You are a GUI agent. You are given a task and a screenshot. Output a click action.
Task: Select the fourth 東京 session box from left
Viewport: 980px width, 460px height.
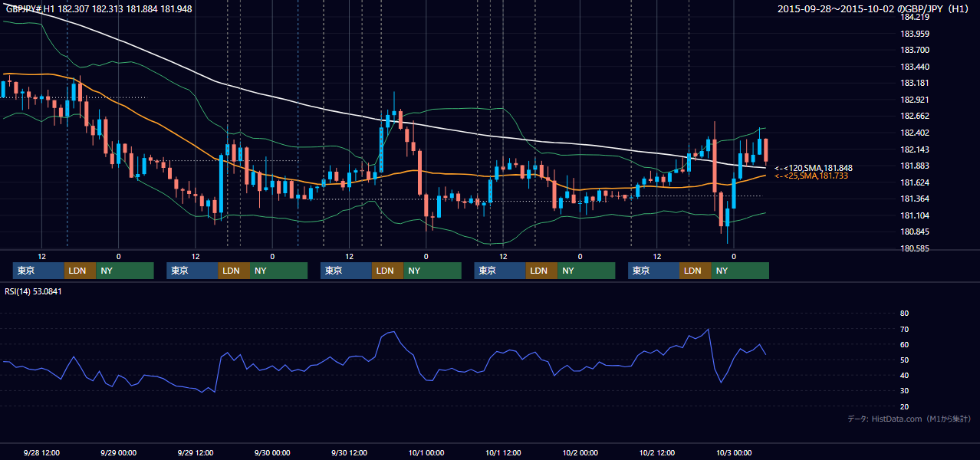(x=500, y=271)
